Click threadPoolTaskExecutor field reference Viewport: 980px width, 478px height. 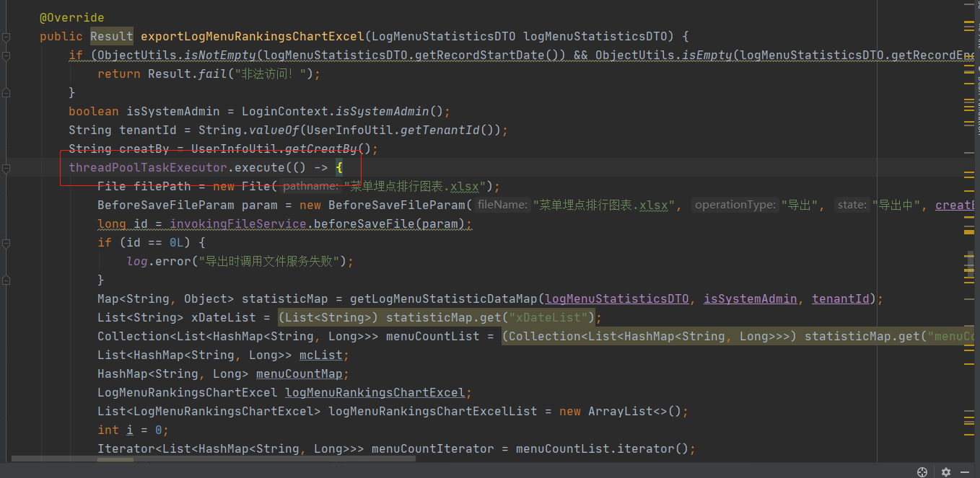click(x=147, y=167)
